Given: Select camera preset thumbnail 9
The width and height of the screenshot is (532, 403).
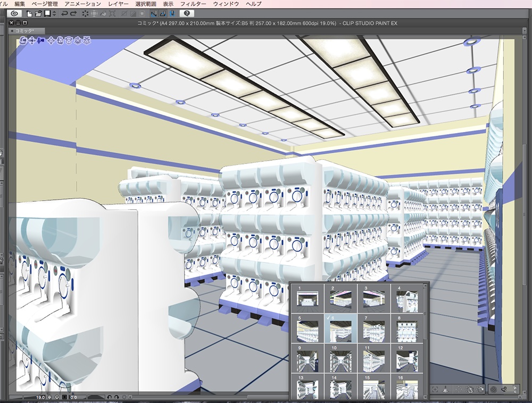Looking at the screenshot, I should pyautogui.click(x=307, y=358).
